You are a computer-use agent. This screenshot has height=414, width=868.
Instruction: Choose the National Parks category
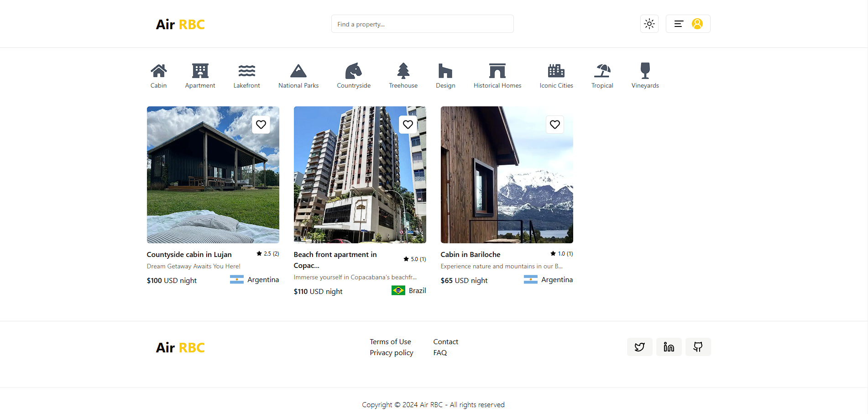click(x=298, y=71)
